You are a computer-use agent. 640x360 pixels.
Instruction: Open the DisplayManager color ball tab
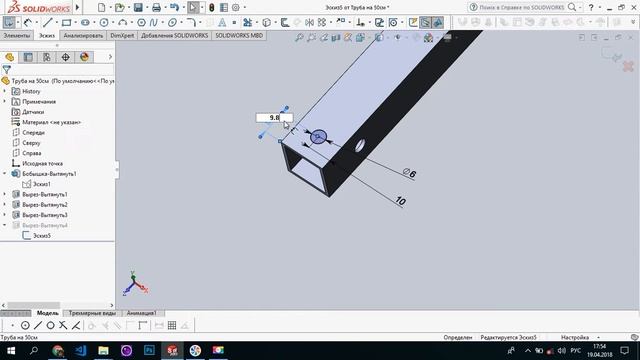[84, 57]
